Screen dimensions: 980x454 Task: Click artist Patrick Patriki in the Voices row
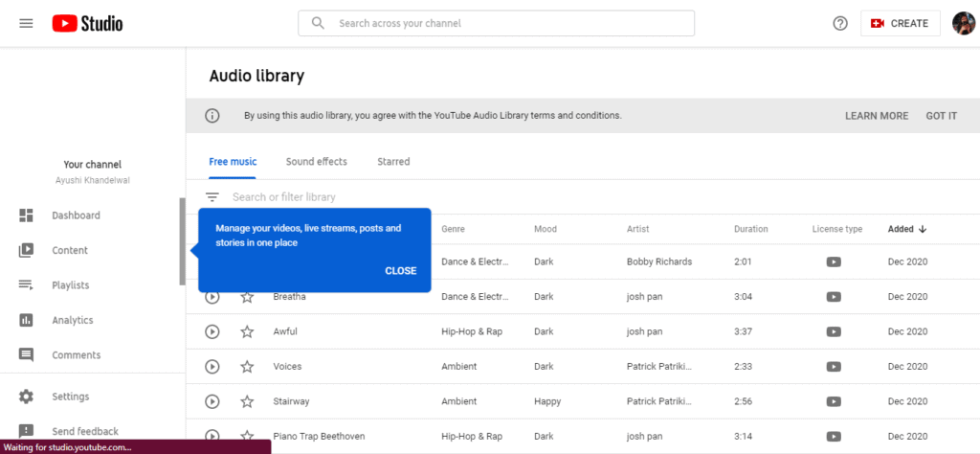tap(659, 367)
